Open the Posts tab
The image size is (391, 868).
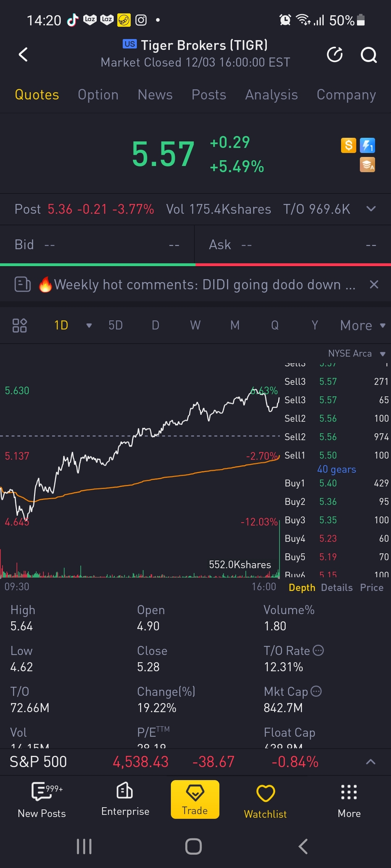pyautogui.click(x=209, y=95)
